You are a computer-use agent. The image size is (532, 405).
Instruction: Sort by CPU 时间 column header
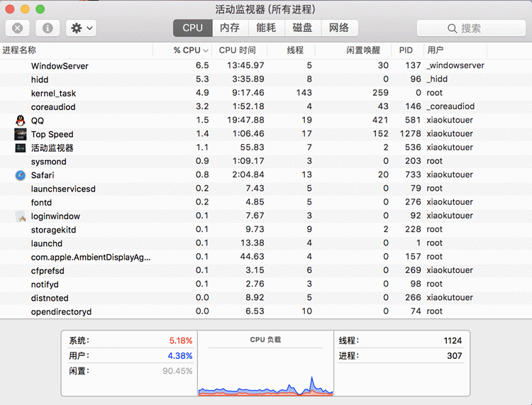click(239, 50)
